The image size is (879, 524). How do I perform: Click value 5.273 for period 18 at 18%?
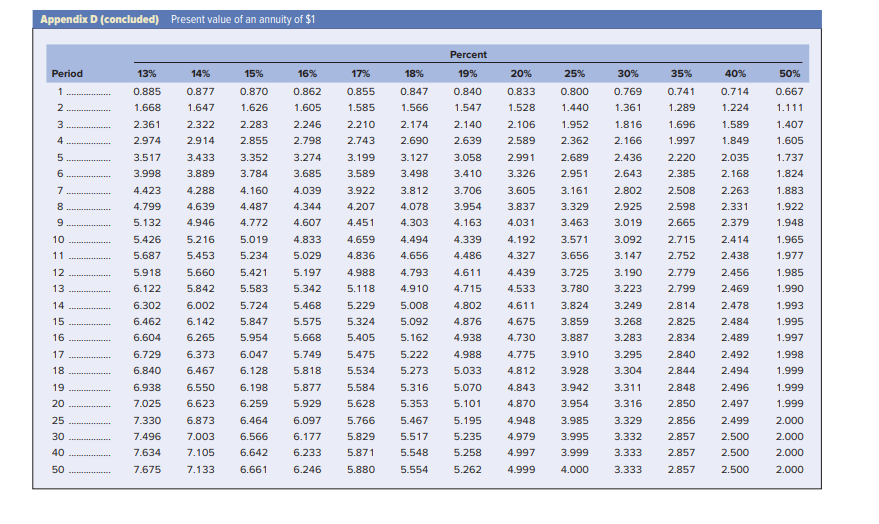click(x=414, y=370)
